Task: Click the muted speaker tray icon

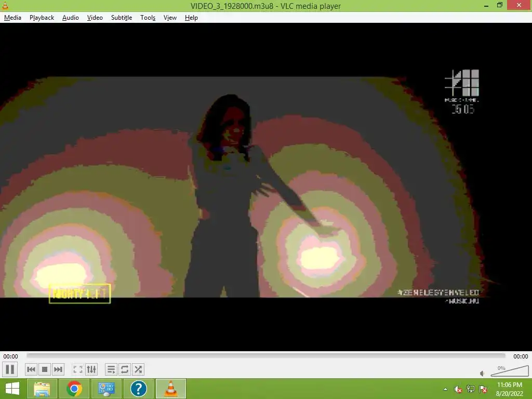Action: click(x=458, y=389)
